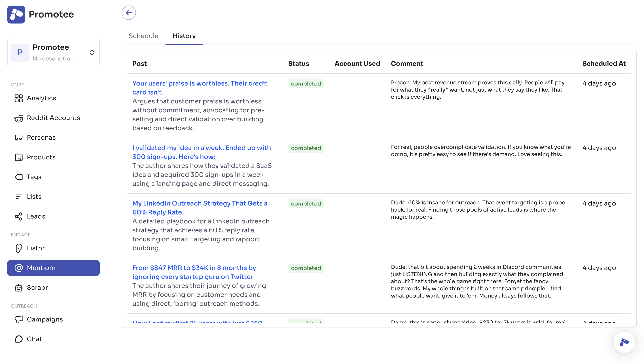Viewport: 644px width, 362px height.
Task: Switch to the Schedule tab
Action: coord(143,36)
